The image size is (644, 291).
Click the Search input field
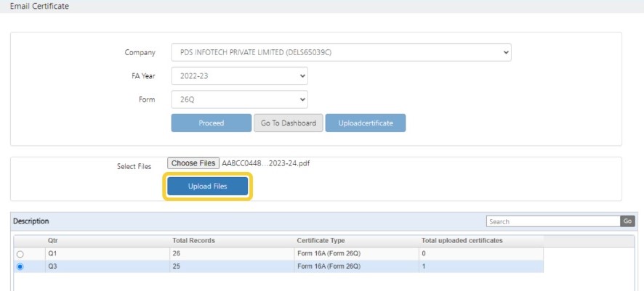(553, 221)
